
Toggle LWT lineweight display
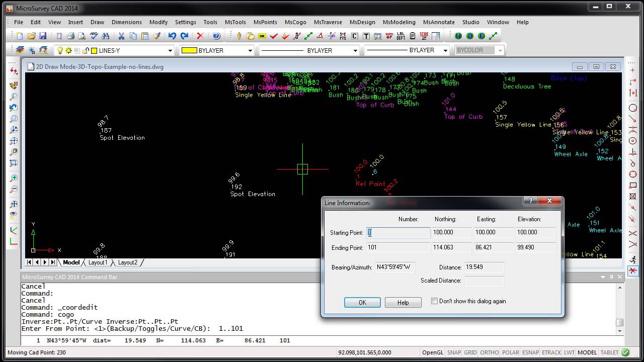pyautogui.click(x=569, y=352)
